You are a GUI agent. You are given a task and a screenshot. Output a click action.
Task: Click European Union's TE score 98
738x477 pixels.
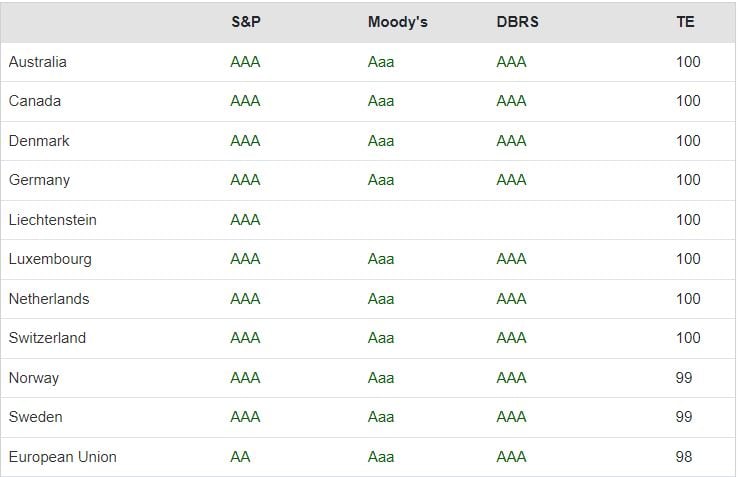pos(684,457)
